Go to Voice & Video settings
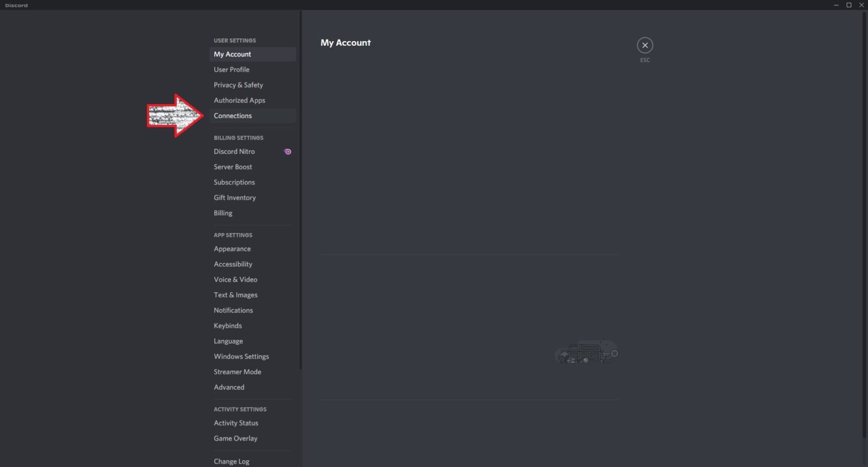 coord(235,279)
